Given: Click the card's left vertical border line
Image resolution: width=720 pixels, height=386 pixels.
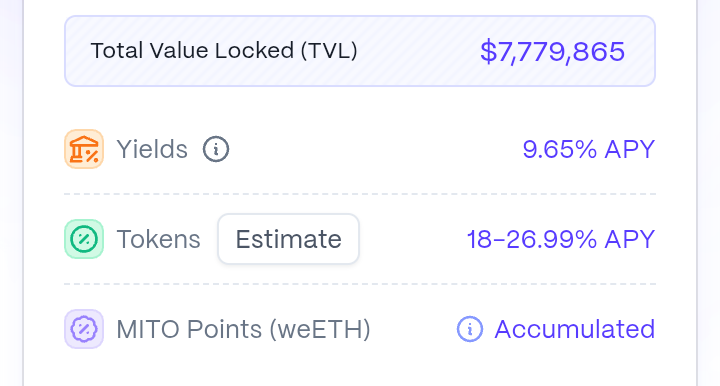Looking at the screenshot, I should 23,193.
